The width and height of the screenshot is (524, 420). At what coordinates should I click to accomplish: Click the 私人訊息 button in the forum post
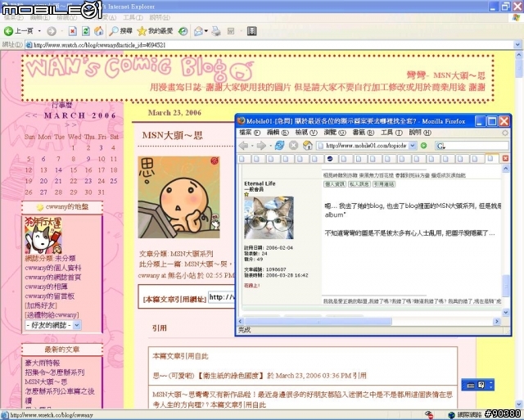(x=359, y=184)
